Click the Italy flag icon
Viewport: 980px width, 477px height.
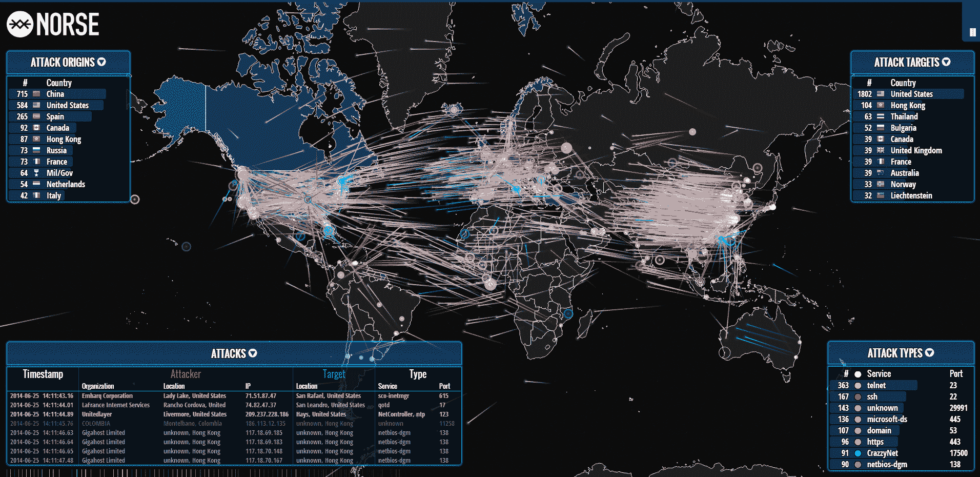36,195
